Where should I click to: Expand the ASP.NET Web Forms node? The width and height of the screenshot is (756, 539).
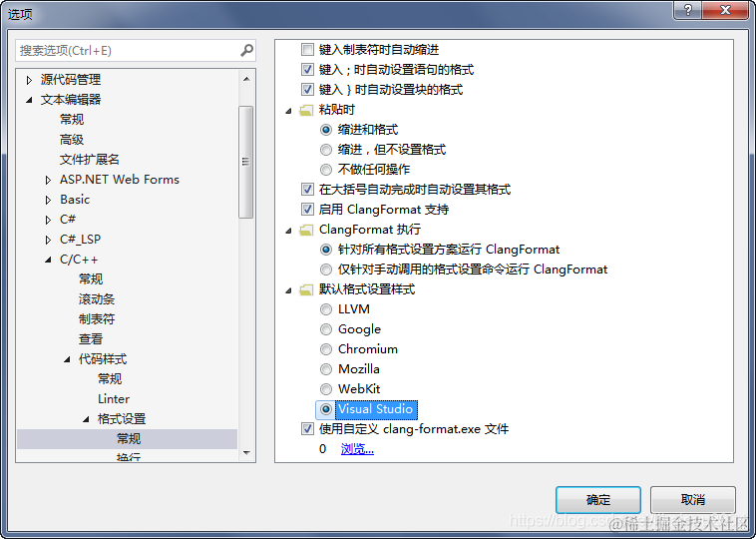click(x=48, y=180)
